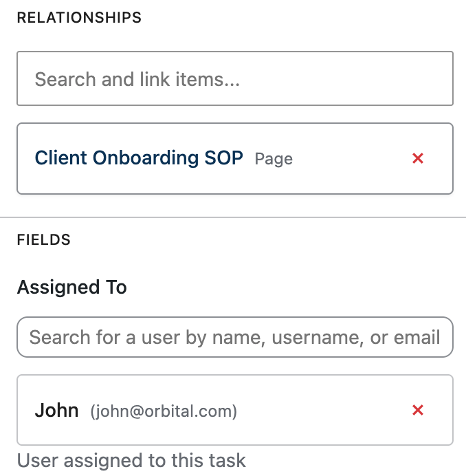
Task: Remove the Client Onboarding SOP relationship
Action: [x=418, y=158]
